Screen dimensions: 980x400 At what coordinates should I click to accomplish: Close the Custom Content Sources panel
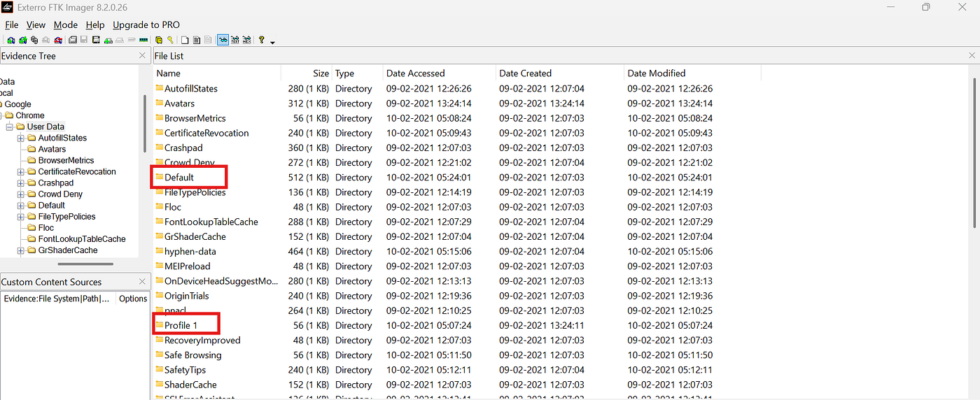(142, 282)
